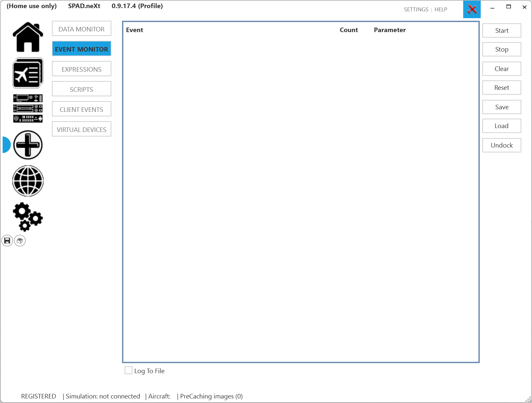Click the PreCaching images (0) status

point(211,396)
